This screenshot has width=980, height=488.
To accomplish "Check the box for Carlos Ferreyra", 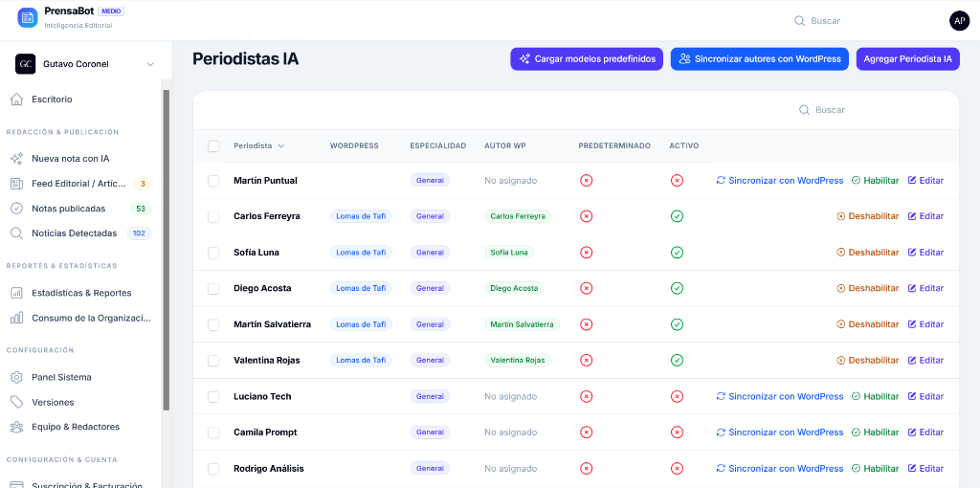I will coord(213,217).
